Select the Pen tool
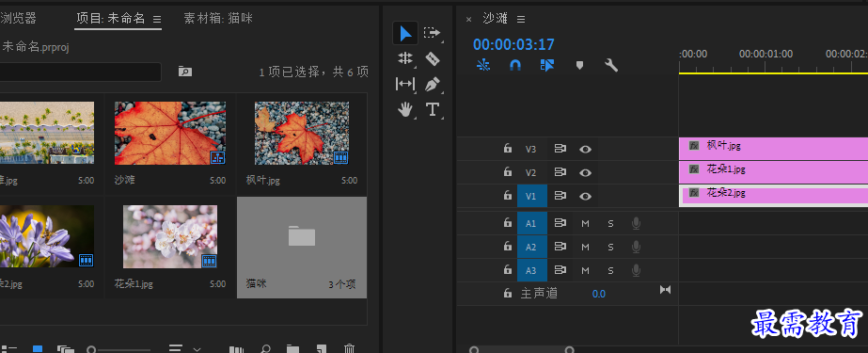868x353 pixels. (433, 84)
